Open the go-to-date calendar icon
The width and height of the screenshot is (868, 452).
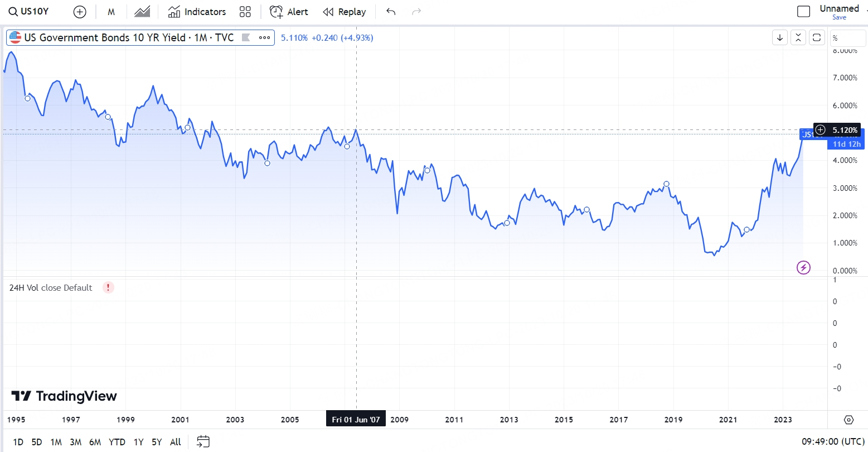[x=203, y=442]
